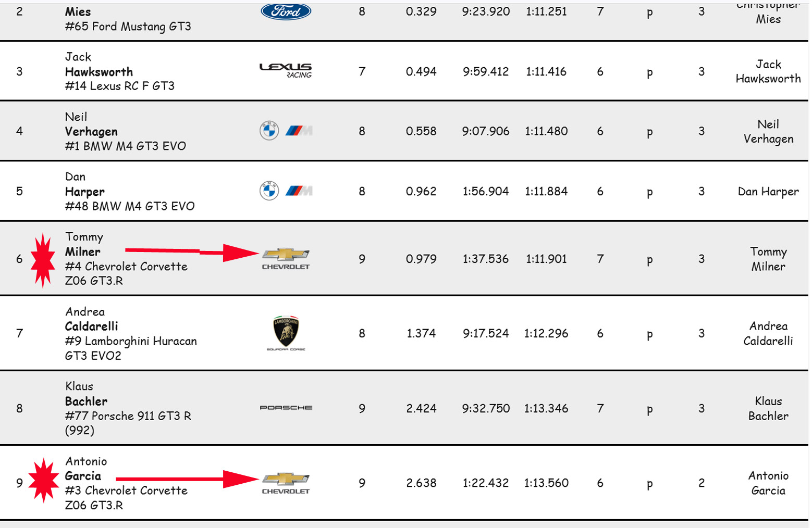Click the #14 Lexus RC F GT3 text
Screen dimensions: 812x528
119,86
